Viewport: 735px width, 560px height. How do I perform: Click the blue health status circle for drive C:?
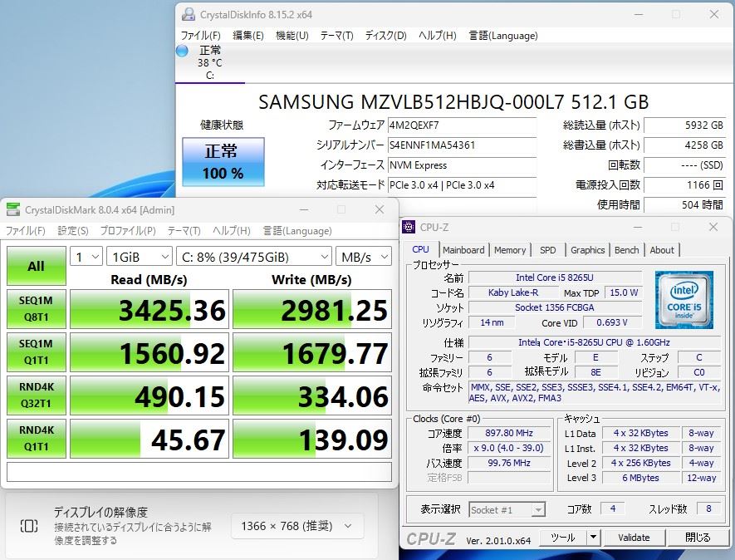(182, 51)
